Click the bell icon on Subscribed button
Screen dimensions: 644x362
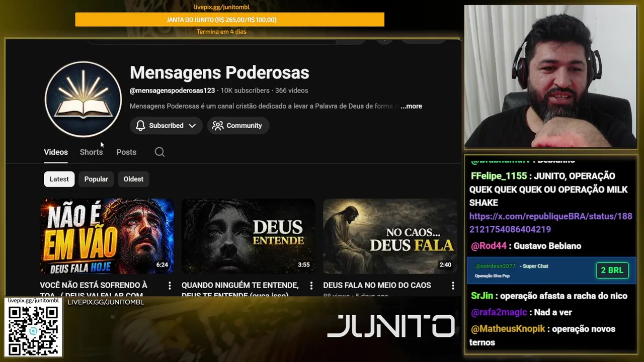coord(141,126)
